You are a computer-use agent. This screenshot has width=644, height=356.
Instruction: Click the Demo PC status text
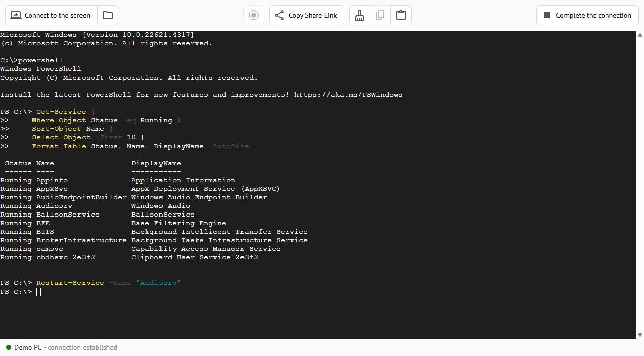point(28,347)
